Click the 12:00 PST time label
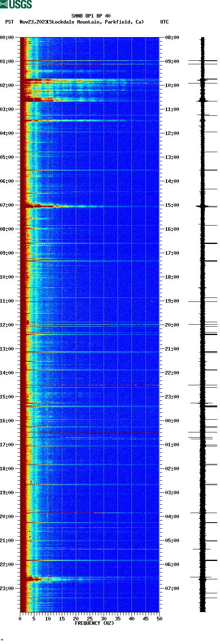This screenshot has height=644, width=220. pyautogui.click(x=7, y=325)
